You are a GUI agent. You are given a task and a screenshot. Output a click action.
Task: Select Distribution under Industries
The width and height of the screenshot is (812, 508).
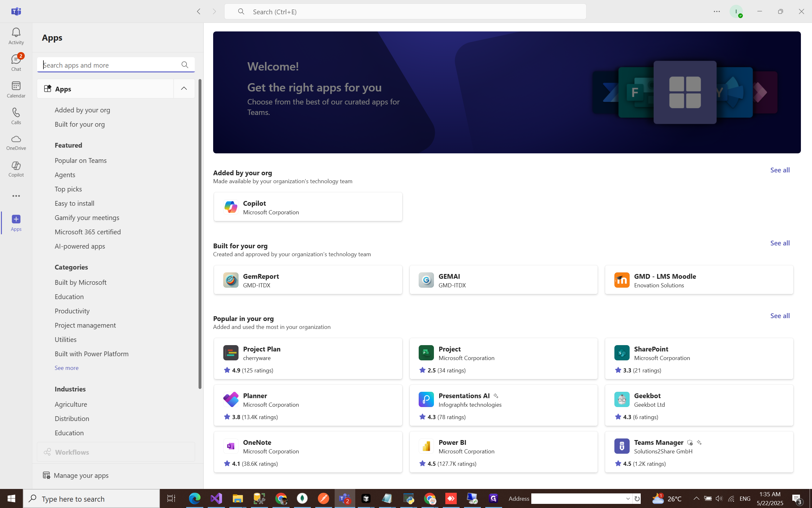[72, 419]
